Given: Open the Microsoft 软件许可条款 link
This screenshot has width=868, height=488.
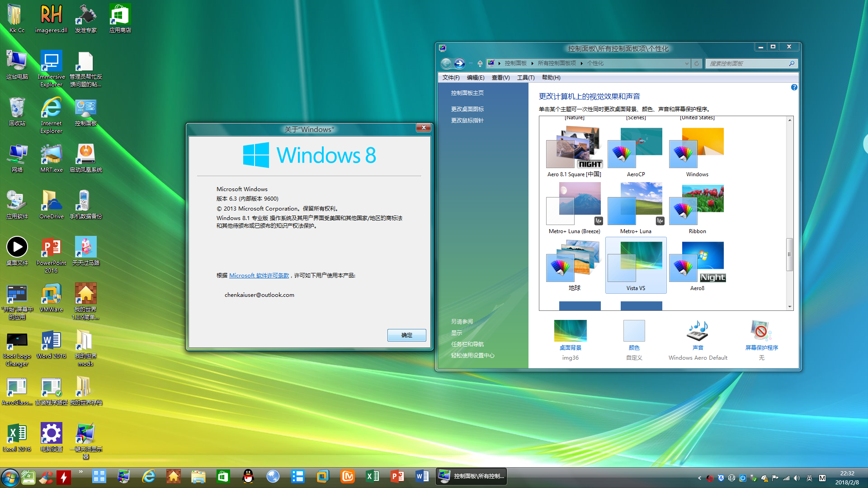Looking at the screenshot, I should 259,276.
